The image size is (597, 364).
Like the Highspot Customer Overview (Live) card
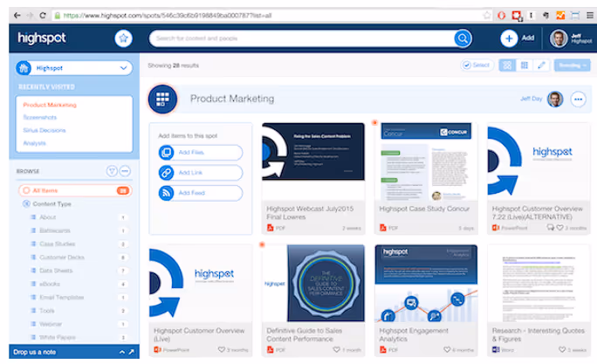[221, 349]
